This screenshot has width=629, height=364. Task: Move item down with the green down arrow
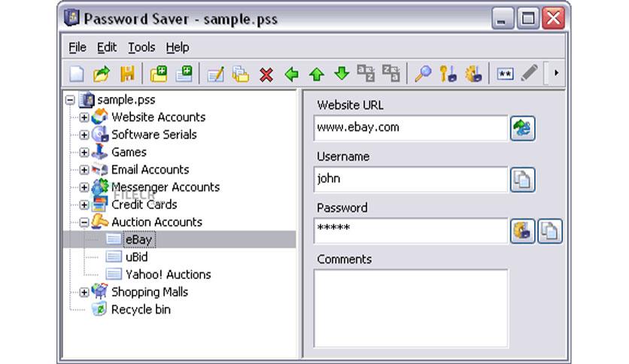click(x=342, y=74)
